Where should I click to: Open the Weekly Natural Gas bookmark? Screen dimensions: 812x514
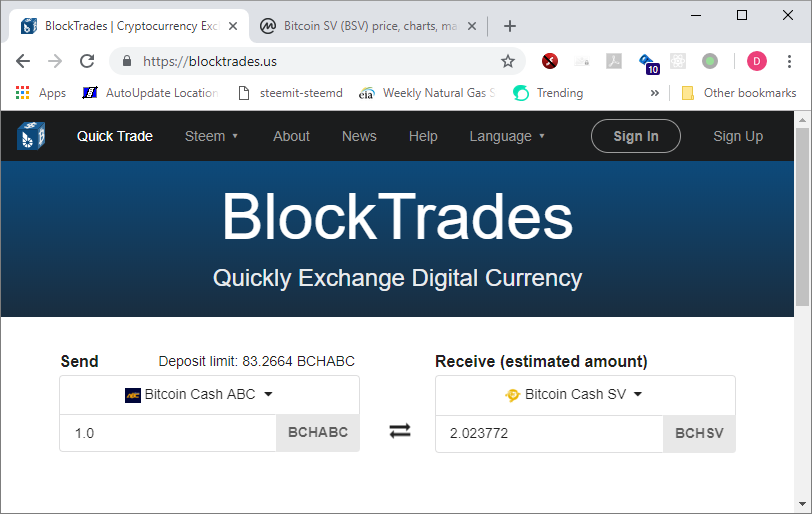click(427, 93)
